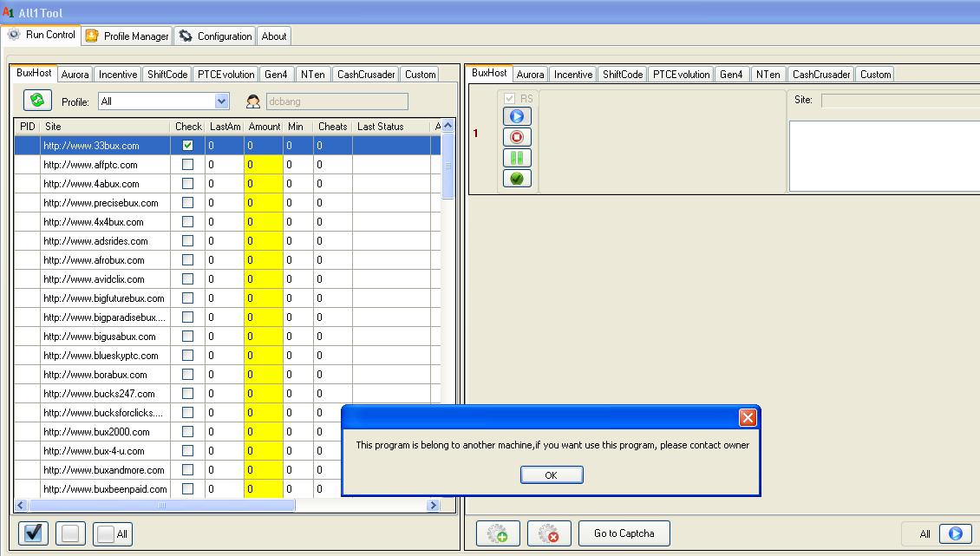This screenshot has width=980, height=556.
Task: Click the site list's horizontal scrollbar thumb
Action: point(161,506)
